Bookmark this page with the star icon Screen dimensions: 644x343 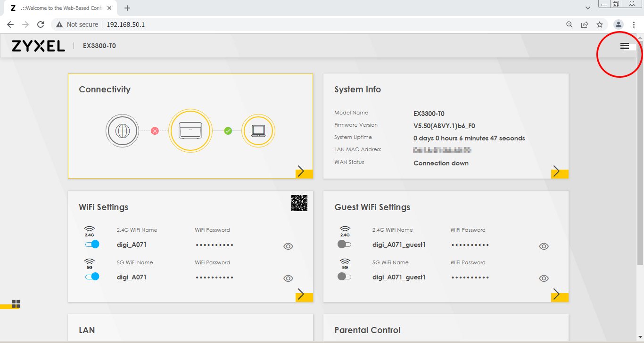[600, 24]
